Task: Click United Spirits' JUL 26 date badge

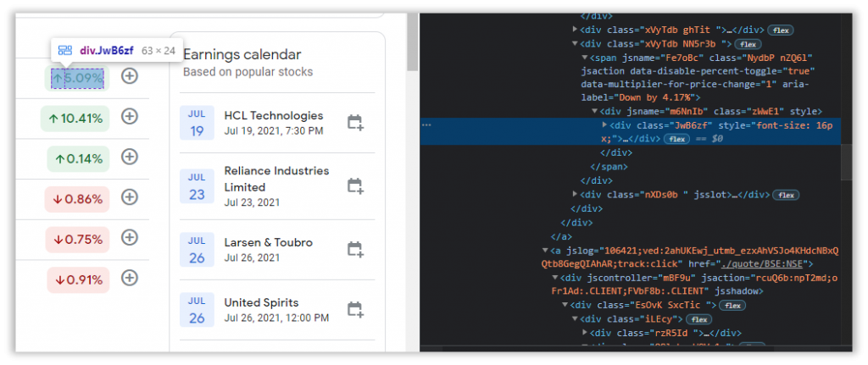Action: (x=197, y=310)
